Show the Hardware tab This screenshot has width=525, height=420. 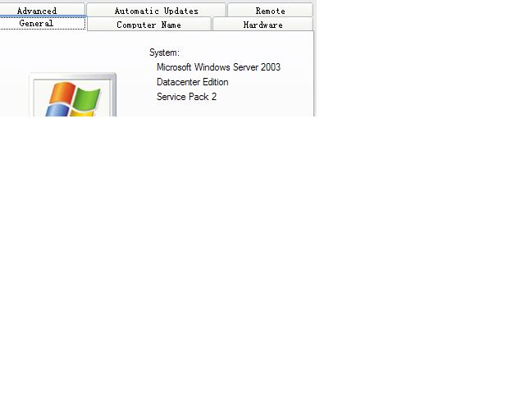coord(262,25)
